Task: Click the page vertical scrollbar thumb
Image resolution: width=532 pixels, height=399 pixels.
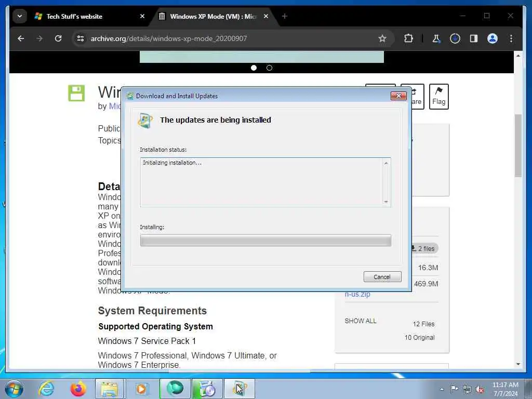Action: (x=518, y=146)
